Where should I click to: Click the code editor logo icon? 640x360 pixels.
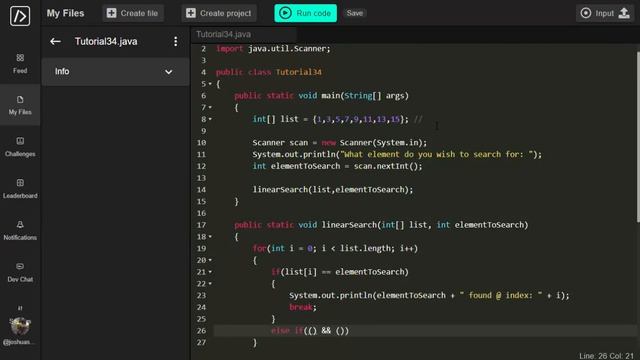tap(20, 16)
